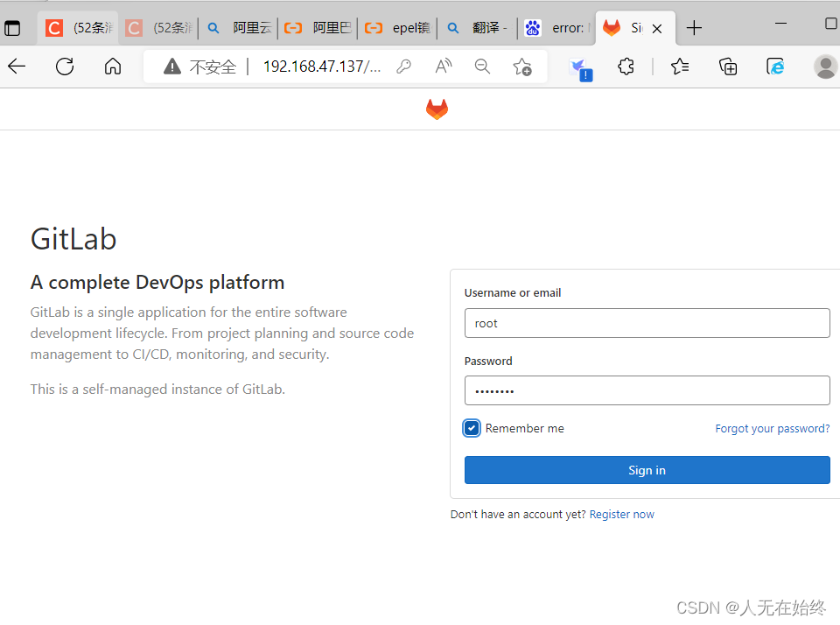Click the GitLab heading text
The image size is (840, 625).
[73, 239]
